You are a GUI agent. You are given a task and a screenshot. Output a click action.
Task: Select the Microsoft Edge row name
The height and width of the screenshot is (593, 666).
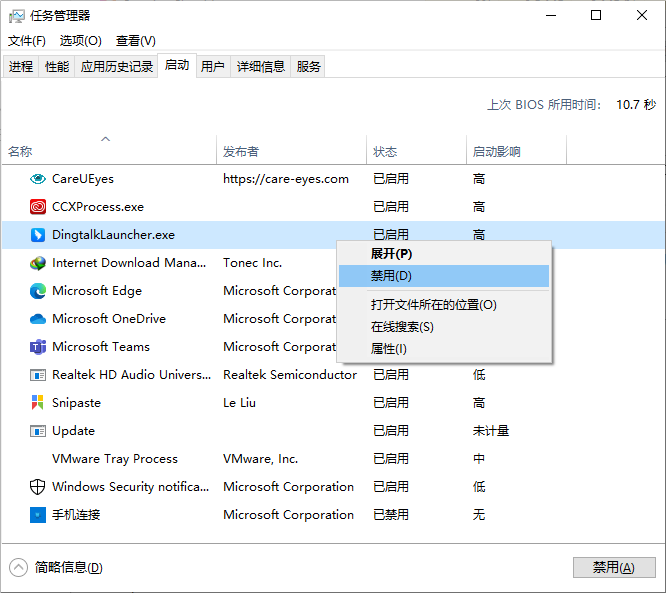97,291
